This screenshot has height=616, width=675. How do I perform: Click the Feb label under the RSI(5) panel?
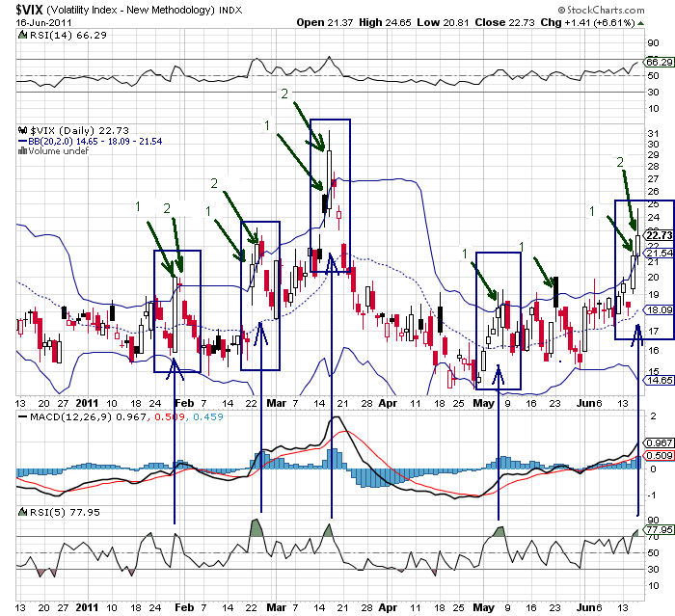tap(184, 608)
